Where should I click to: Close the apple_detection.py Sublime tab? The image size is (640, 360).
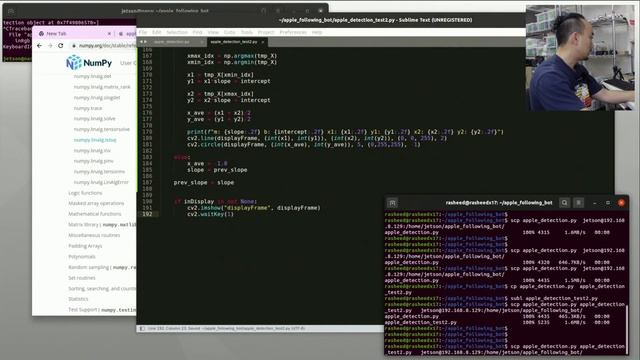202,42
